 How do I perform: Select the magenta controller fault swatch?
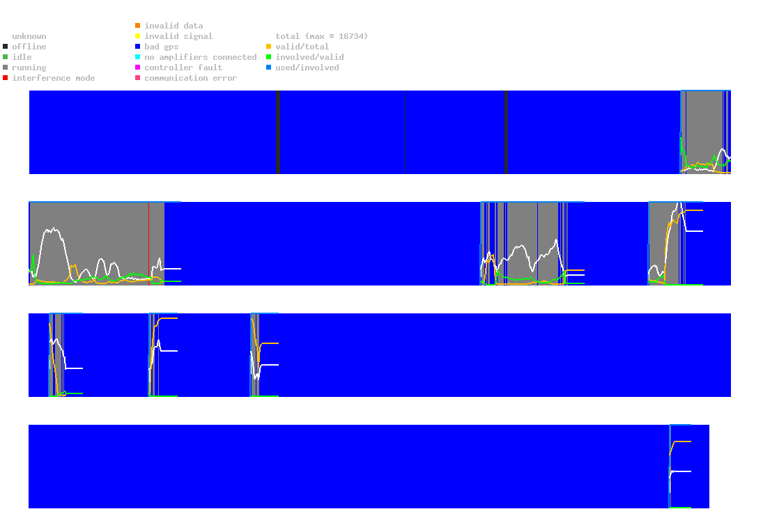pyautogui.click(x=138, y=68)
